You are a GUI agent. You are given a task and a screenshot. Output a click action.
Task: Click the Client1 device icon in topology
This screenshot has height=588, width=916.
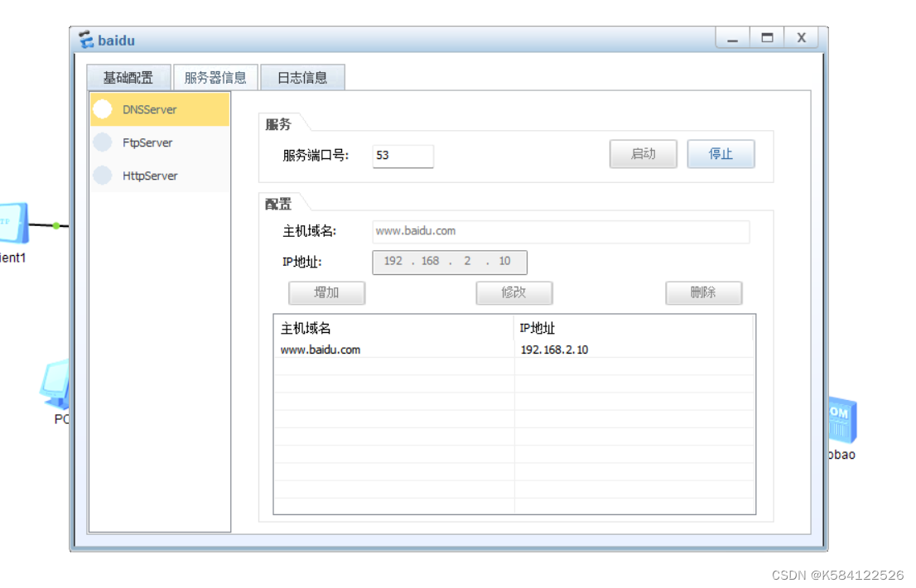coord(14,223)
